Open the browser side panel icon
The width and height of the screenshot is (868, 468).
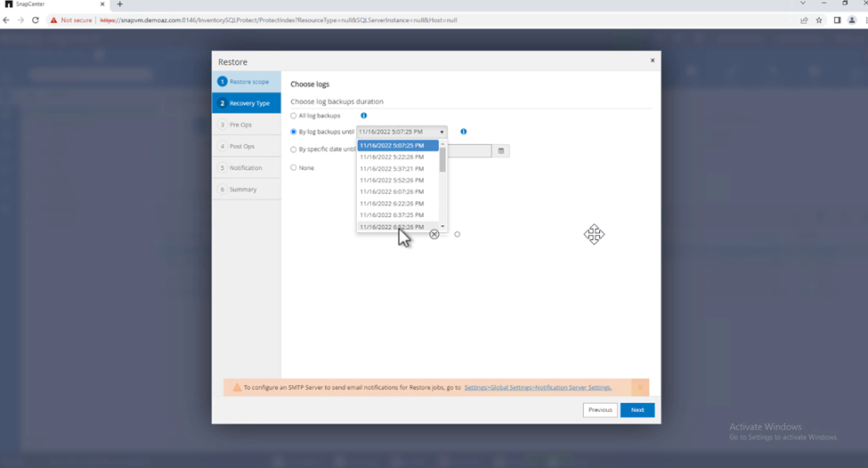click(837, 20)
